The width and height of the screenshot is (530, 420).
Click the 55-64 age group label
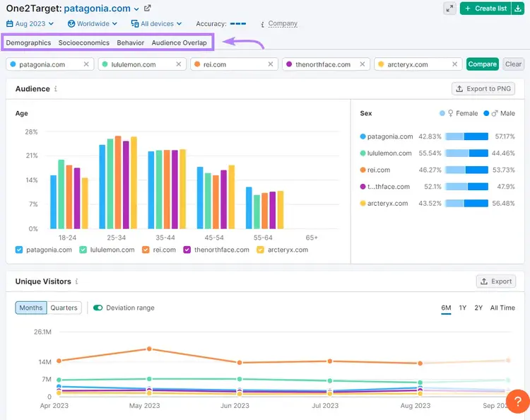[x=263, y=238]
